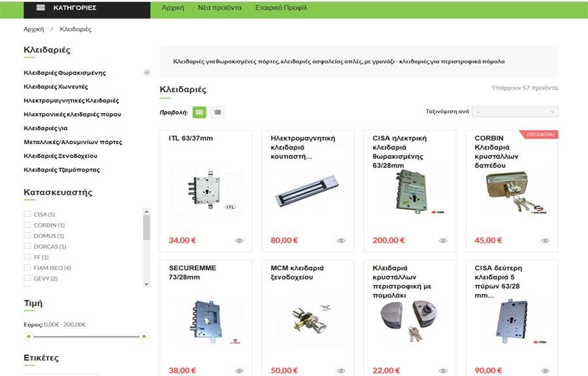Open MCM hotel lock product image
The width and height of the screenshot is (588, 376).
[308, 322]
